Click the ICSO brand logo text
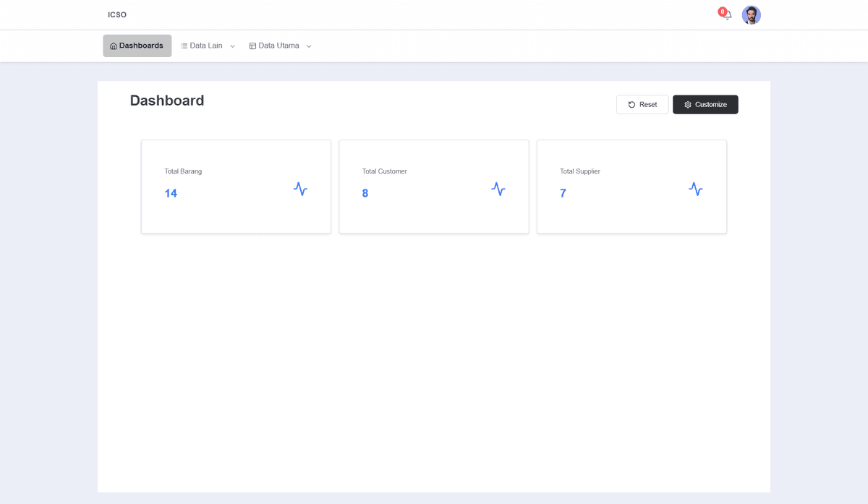868x504 pixels. tap(117, 15)
